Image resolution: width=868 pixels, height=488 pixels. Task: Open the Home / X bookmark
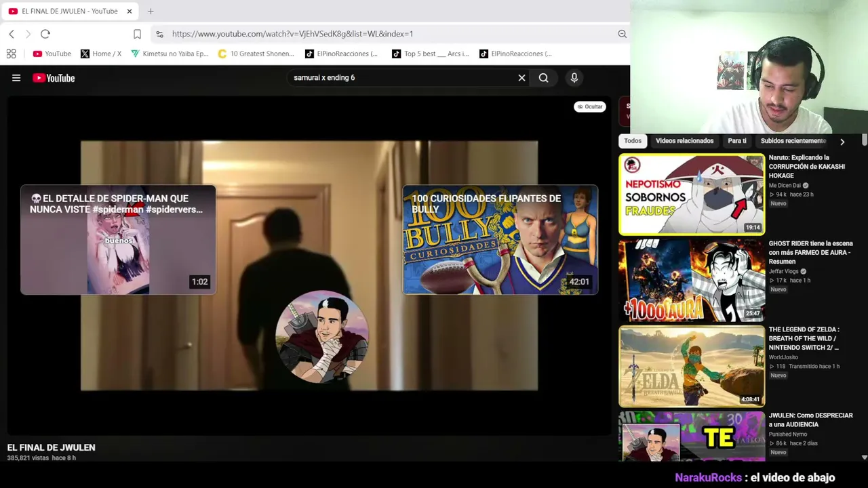click(101, 54)
